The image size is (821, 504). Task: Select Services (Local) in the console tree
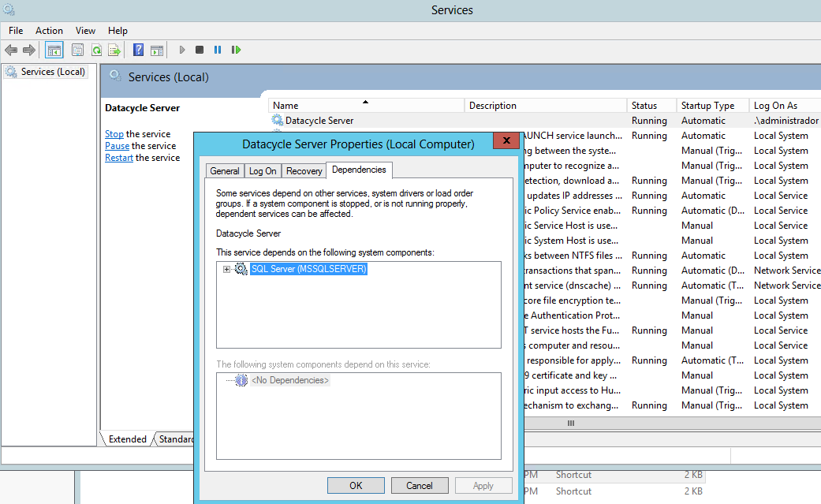pyautogui.click(x=52, y=72)
